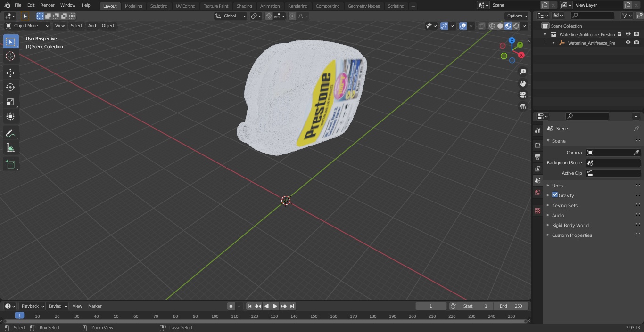Open the Render menu
Viewport: 644px width, 332px height.
click(47, 5)
